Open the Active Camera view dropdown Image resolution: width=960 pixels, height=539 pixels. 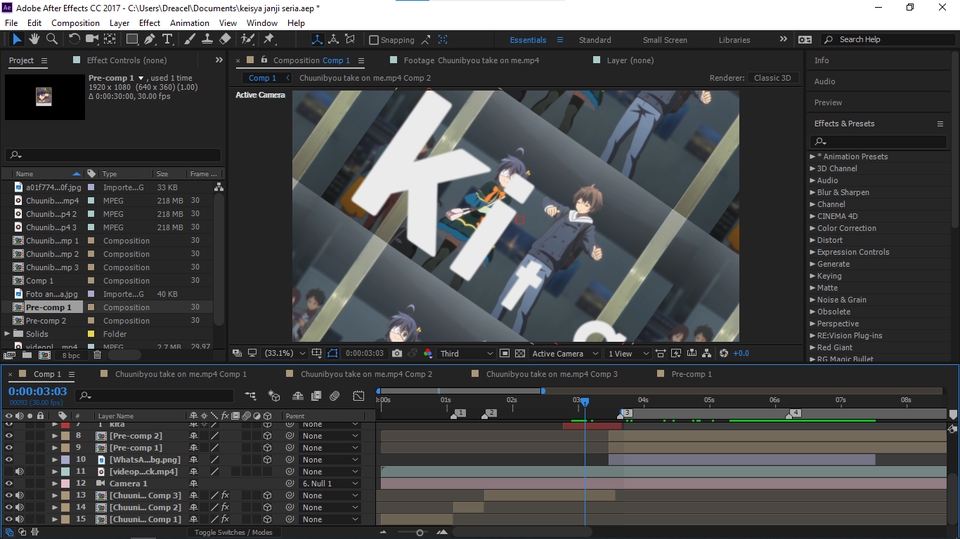click(x=564, y=353)
